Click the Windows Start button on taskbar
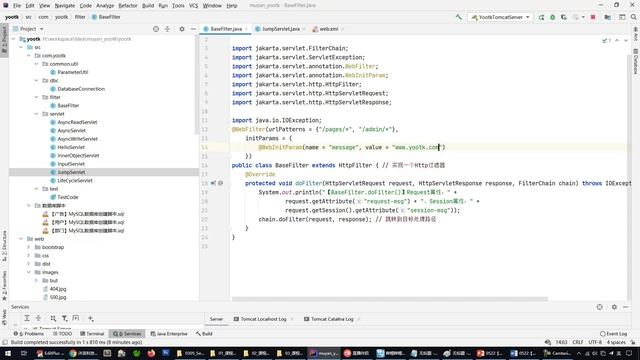The image size is (640, 360). [7, 353]
